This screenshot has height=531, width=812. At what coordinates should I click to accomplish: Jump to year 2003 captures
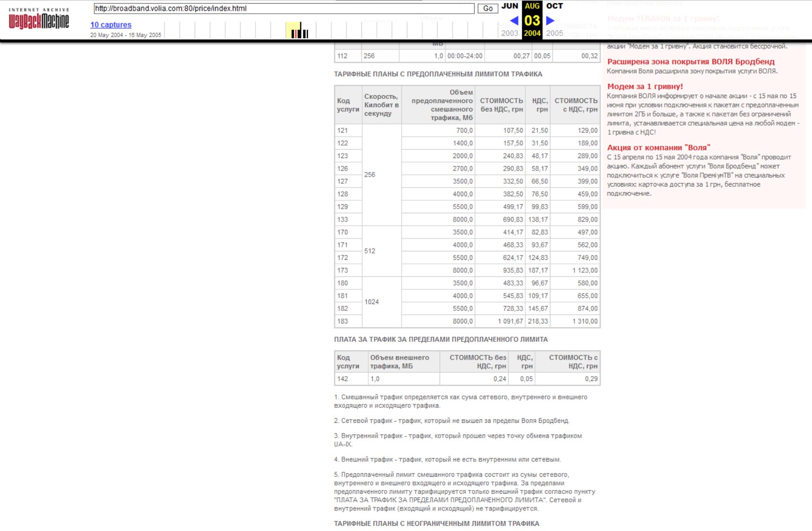[509, 33]
